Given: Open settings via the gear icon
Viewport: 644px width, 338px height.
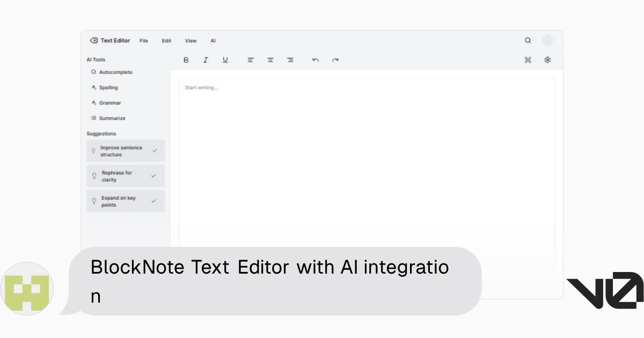Looking at the screenshot, I should coord(547,60).
